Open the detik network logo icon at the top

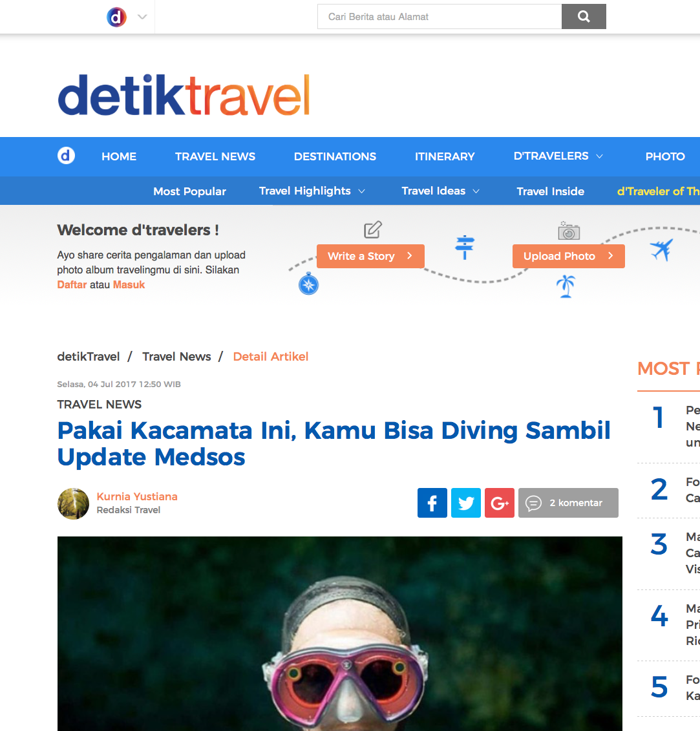click(x=116, y=17)
